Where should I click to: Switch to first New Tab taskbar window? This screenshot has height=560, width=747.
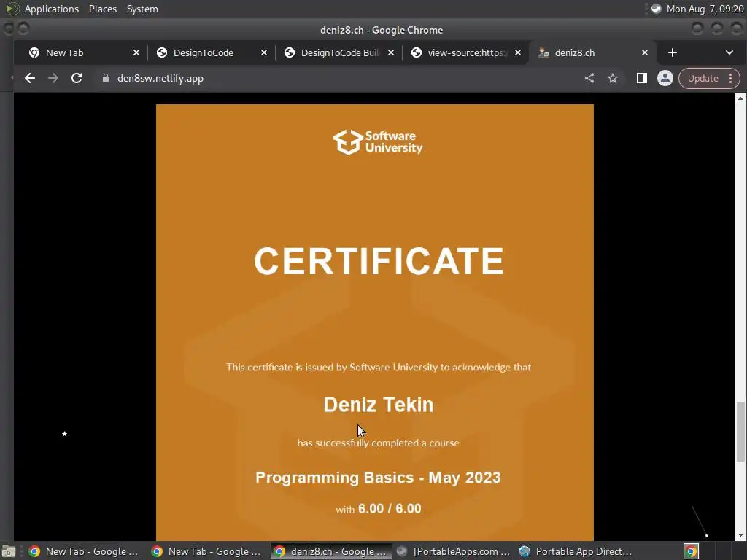pyautogui.click(x=83, y=551)
